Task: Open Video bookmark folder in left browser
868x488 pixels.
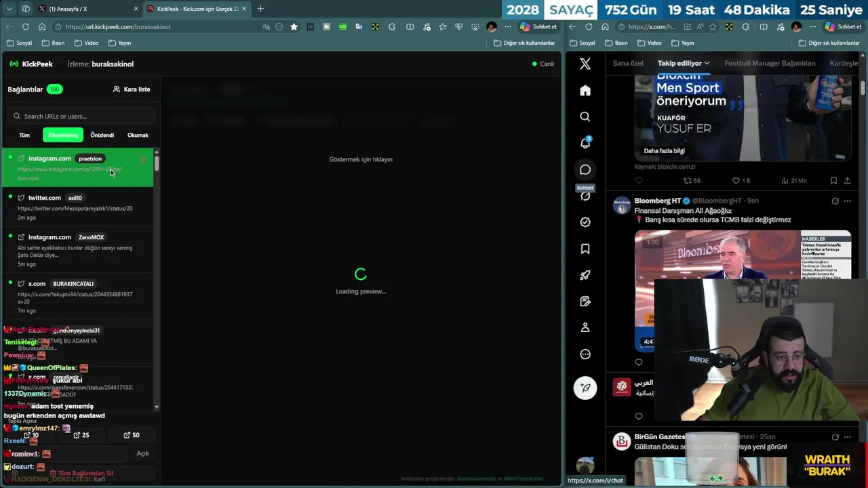Action: tap(87, 43)
